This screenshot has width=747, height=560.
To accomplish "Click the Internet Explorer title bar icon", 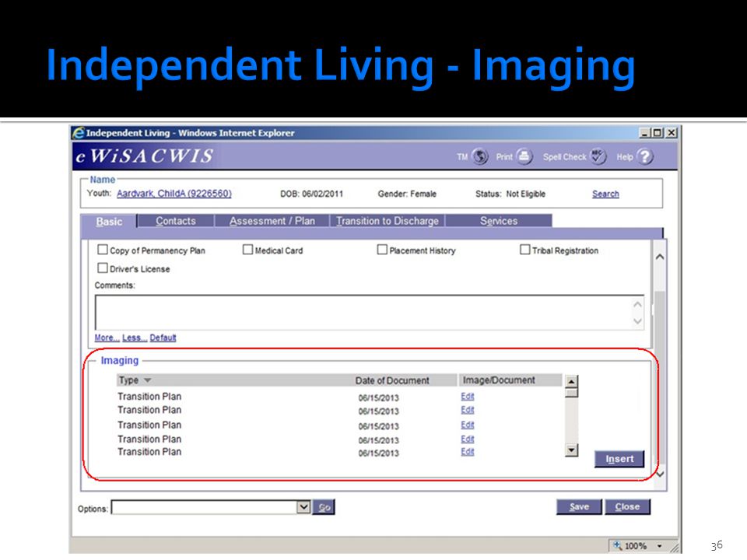I will (79, 133).
